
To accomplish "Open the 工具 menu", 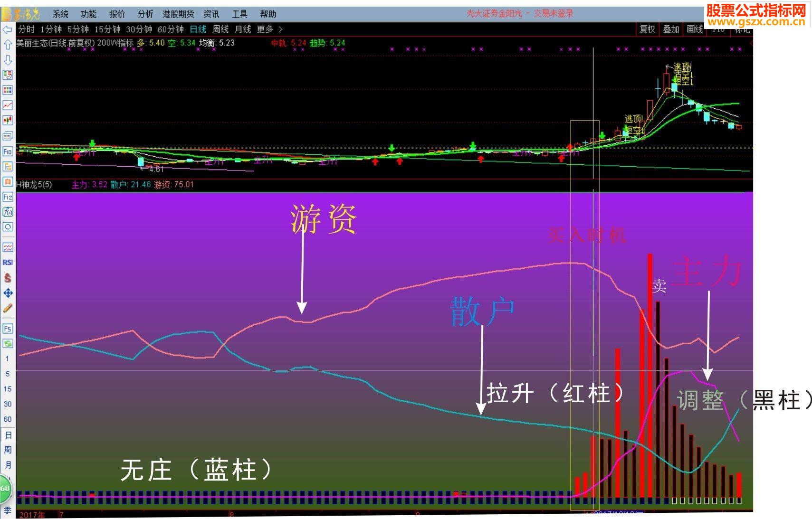I will coord(239,14).
